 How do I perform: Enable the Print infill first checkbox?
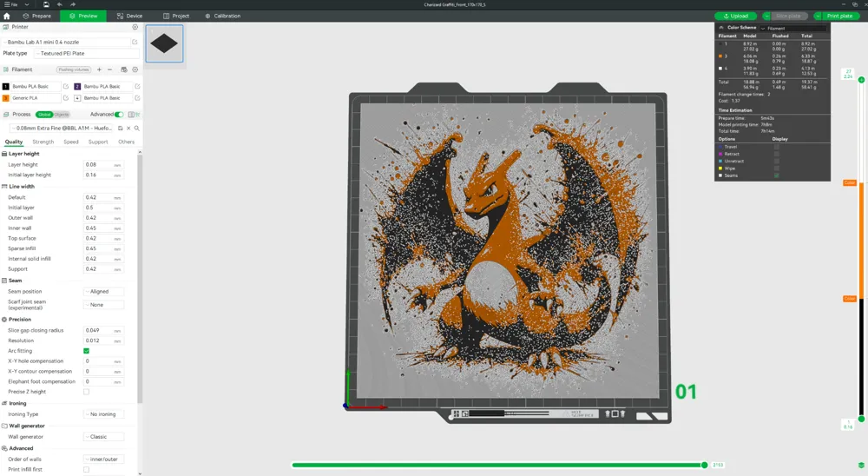(x=86, y=469)
